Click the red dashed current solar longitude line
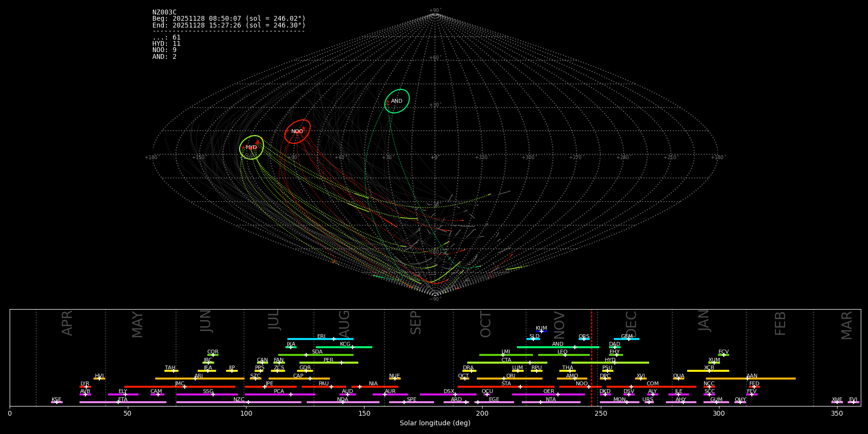 [592, 357]
